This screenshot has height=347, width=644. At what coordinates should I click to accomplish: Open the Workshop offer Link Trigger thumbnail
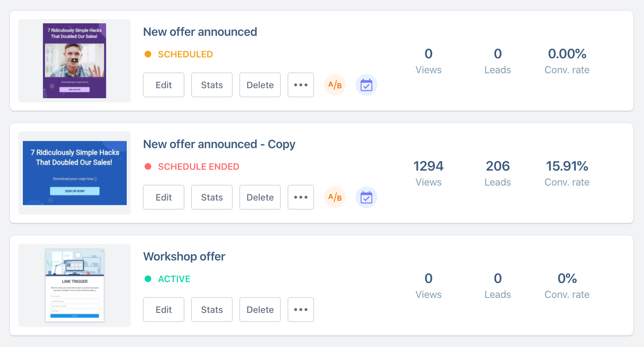tap(75, 285)
